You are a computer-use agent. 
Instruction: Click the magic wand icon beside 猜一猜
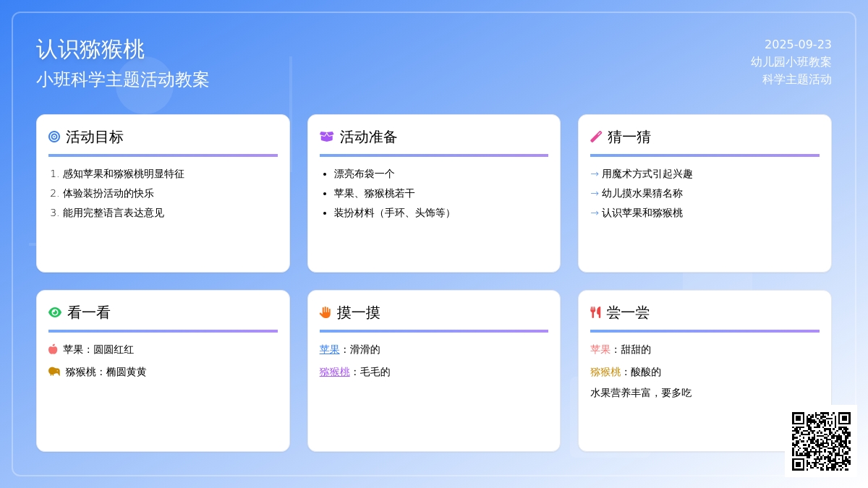[596, 137]
